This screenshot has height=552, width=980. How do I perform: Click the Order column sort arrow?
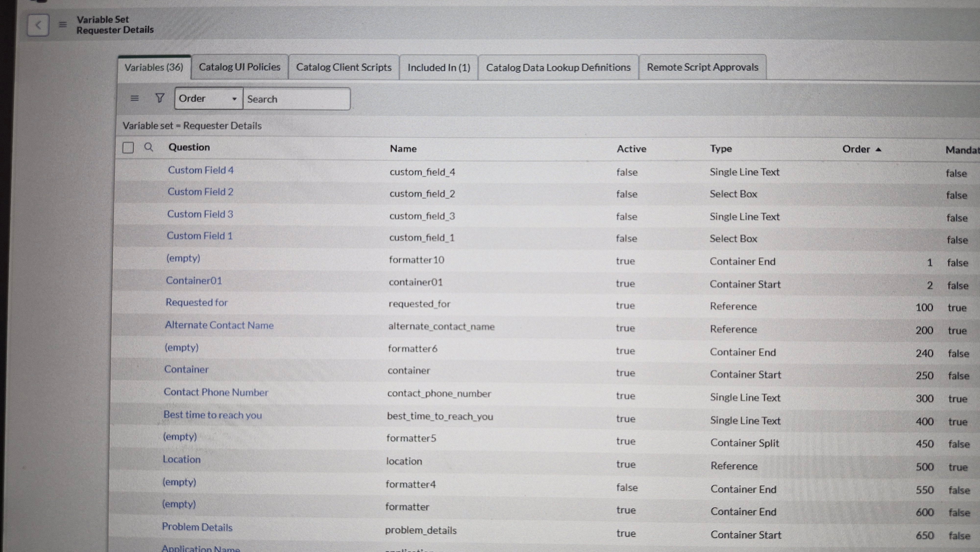point(878,150)
